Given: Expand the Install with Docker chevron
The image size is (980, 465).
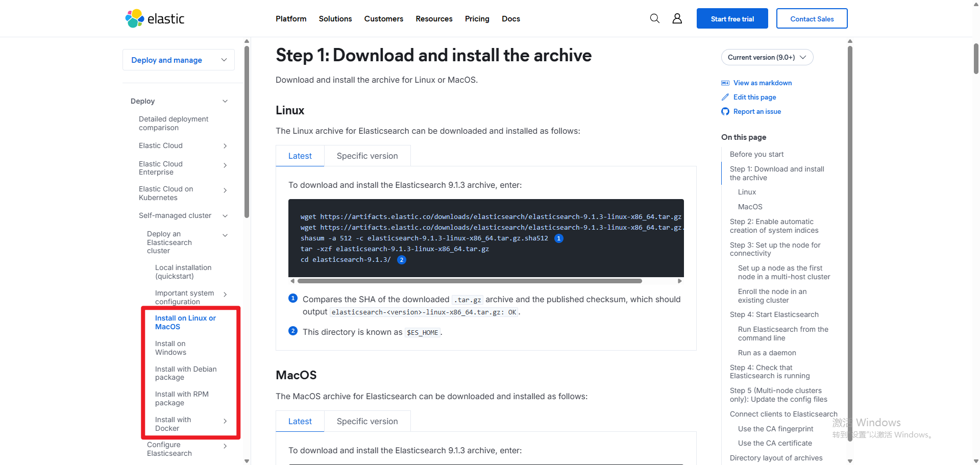Looking at the screenshot, I should coord(225,421).
